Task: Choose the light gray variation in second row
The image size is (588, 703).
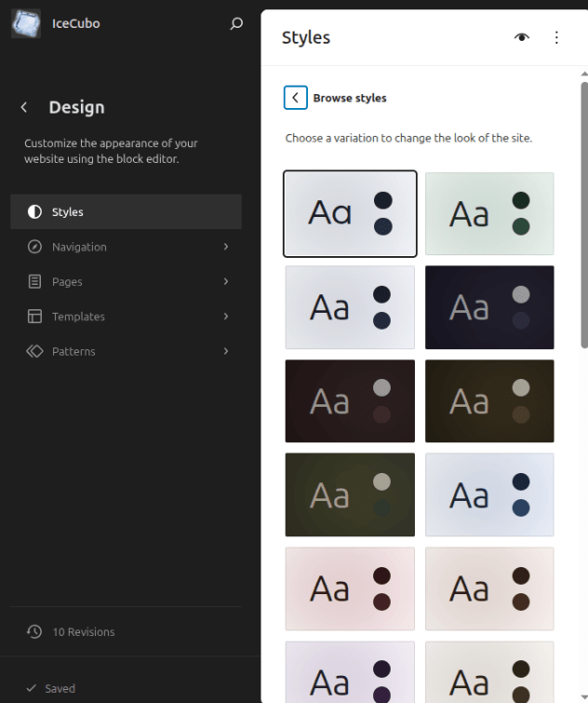Action: pyautogui.click(x=350, y=307)
